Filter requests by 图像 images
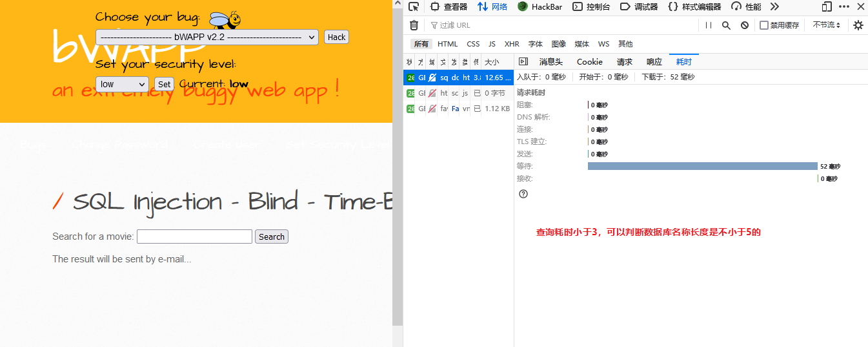This screenshot has width=868, height=347. pyautogui.click(x=559, y=44)
